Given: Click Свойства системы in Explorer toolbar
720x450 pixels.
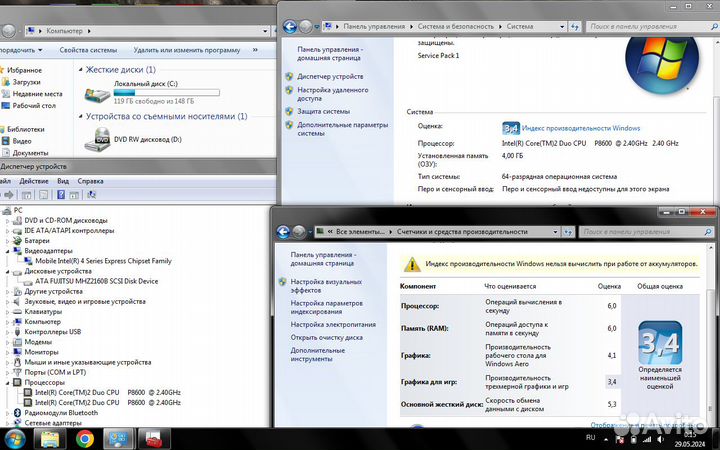Looking at the screenshot, I should tap(88, 50).
